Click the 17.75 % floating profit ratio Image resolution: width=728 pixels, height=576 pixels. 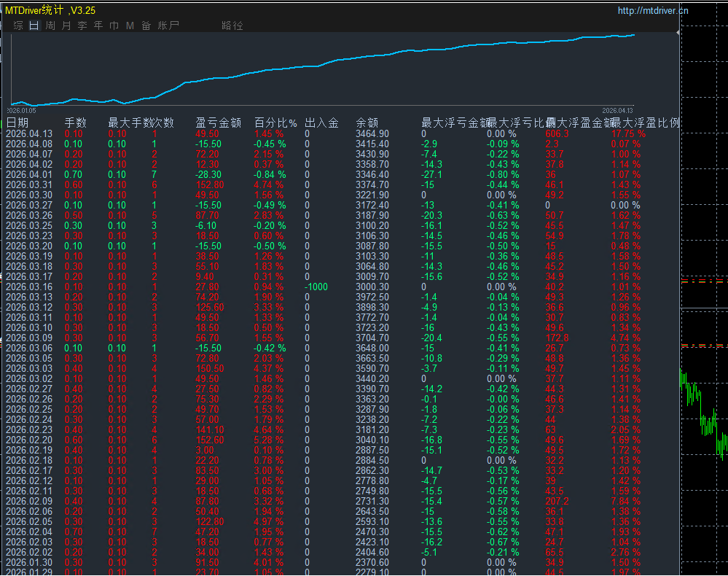click(628, 133)
